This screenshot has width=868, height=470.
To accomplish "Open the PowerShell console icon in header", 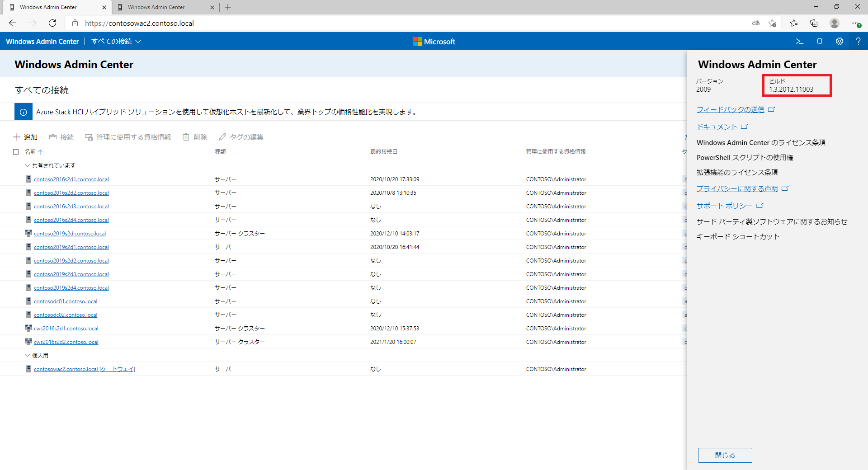I will pos(799,41).
